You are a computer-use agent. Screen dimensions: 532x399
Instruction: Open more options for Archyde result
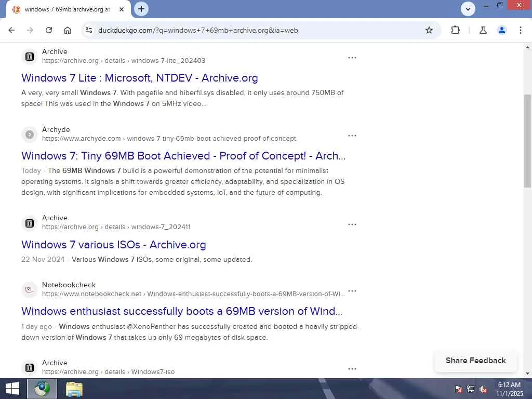pyautogui.click(x=352, y=136)
